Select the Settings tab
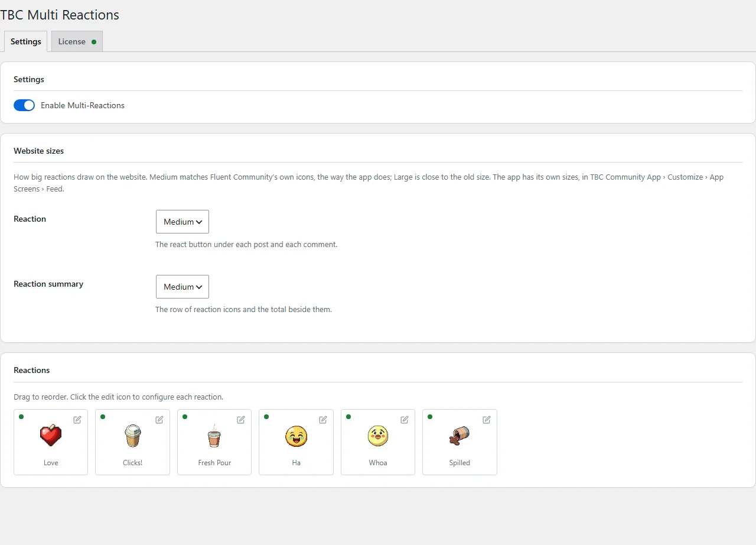Viewport: 756px width, 545px height. 26,41
